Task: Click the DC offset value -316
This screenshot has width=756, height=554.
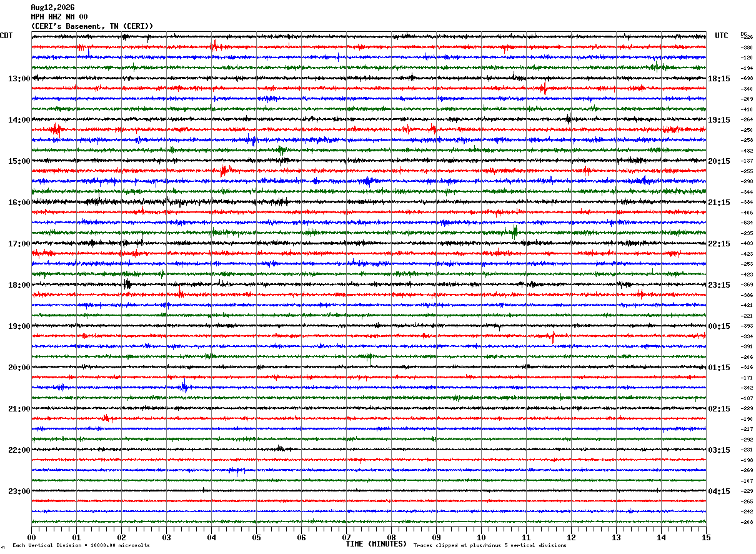Action: (x=747, y=368)
